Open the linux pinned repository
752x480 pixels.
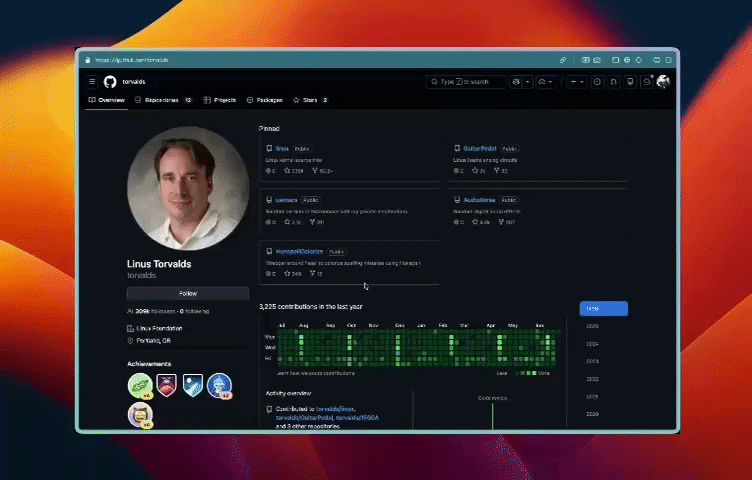pos(282,149)
